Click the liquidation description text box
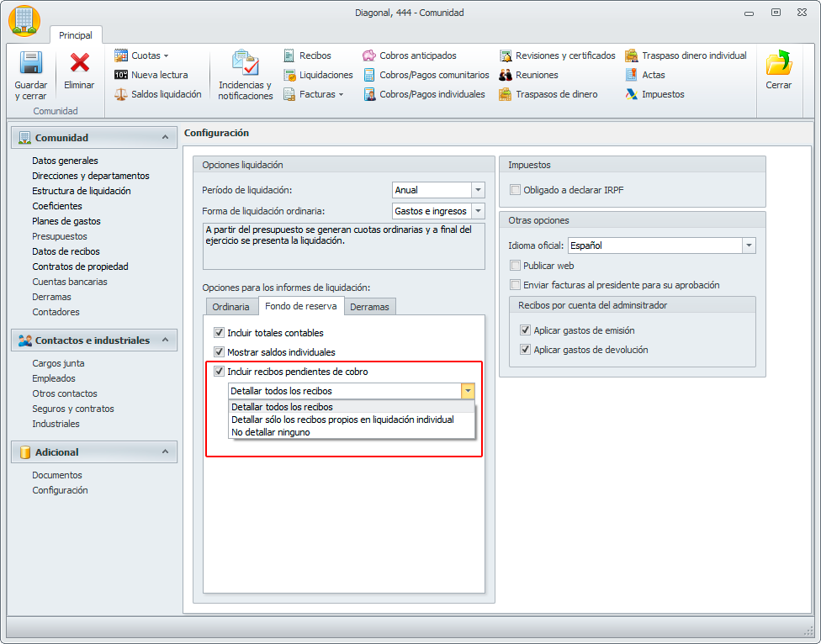Image resolution: width=821 pixels, height=644 pixels. 344,246
